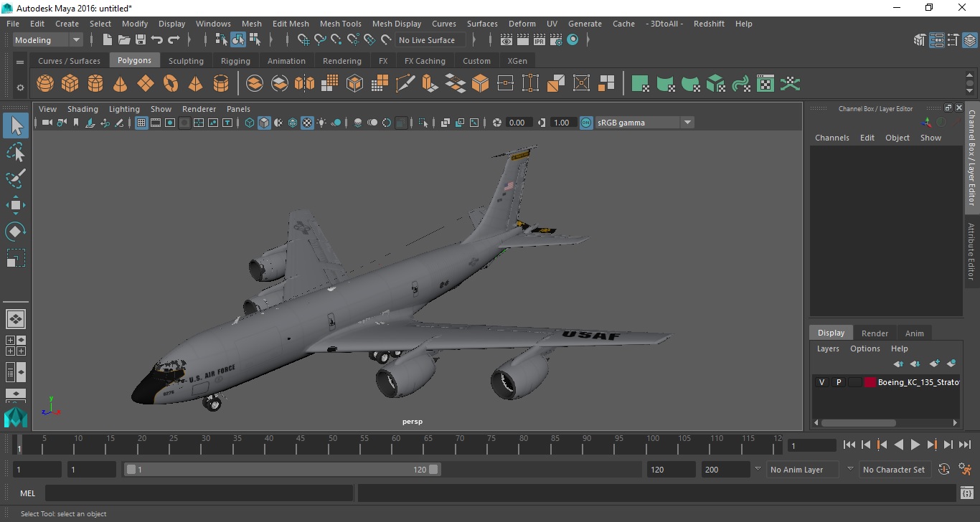Open the Script Editor icon

[967, 493]
